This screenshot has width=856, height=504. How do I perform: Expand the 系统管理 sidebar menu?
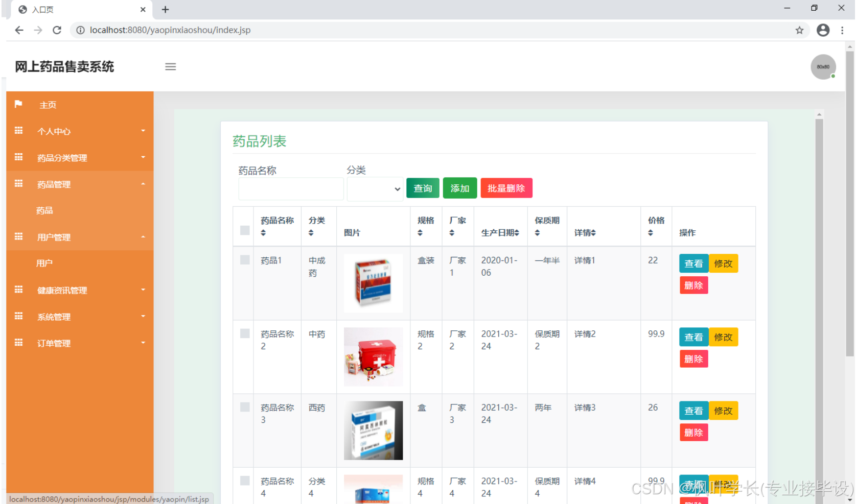coord(80,317)
